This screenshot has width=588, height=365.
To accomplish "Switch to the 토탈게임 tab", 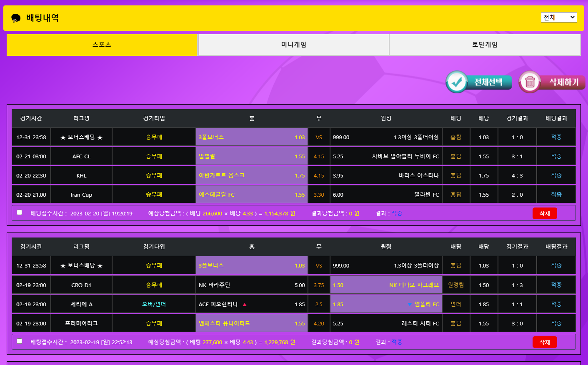I will pyautogui.click(x=485, y=45).
